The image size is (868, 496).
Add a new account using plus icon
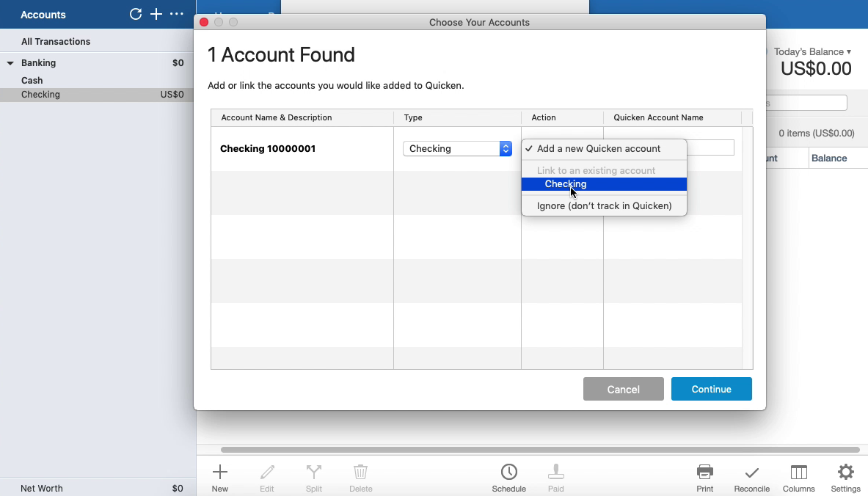(156, 15)
